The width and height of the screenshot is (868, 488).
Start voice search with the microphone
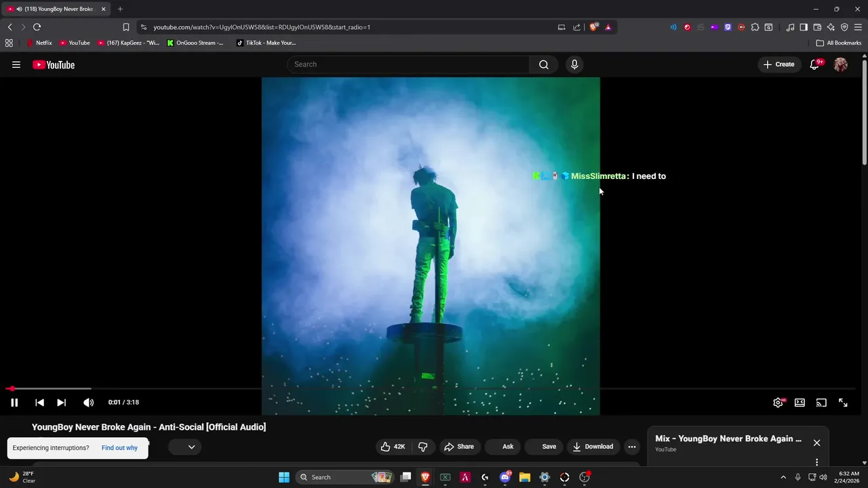pos(574,64)
